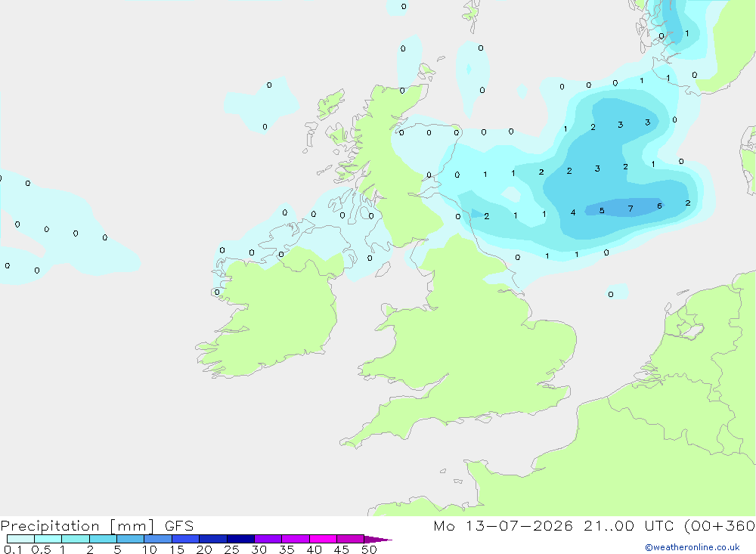The width and height of the screenshot is (756, 554).
Task: Select the 35–40 mm legend color swatch
Action: tap(295, 539)
